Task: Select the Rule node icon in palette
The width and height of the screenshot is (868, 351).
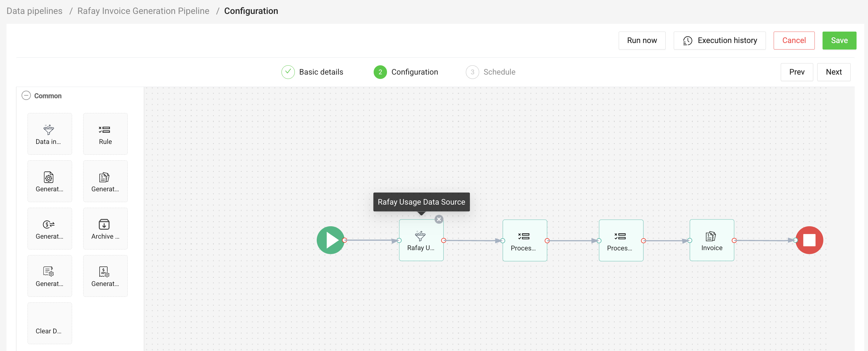Action: 105,130
